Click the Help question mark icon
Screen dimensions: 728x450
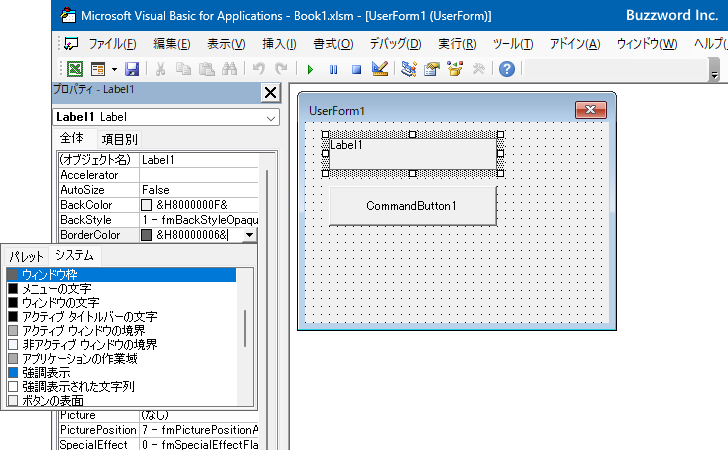[507, 69]
